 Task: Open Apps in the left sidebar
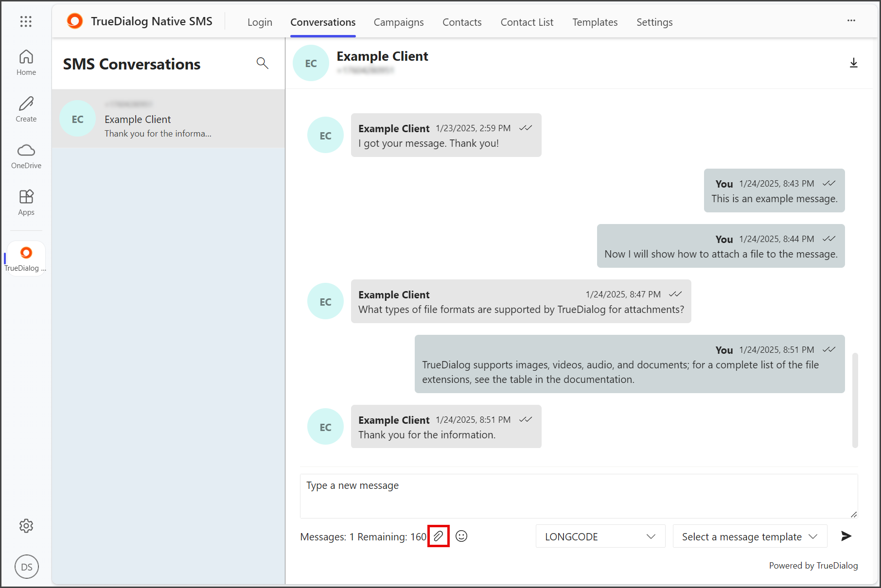pyautogui.click(x=26, y=203)
